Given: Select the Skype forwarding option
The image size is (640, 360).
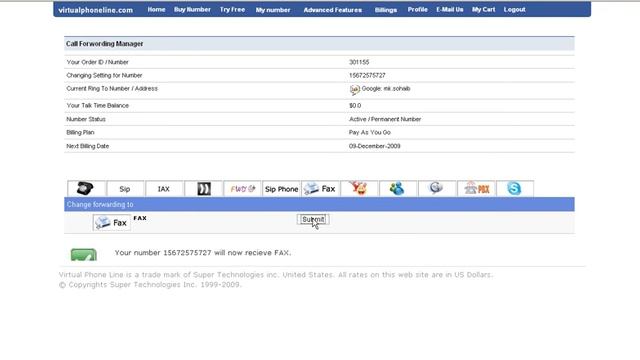Looking at the screenshot, I should [515, 189].
